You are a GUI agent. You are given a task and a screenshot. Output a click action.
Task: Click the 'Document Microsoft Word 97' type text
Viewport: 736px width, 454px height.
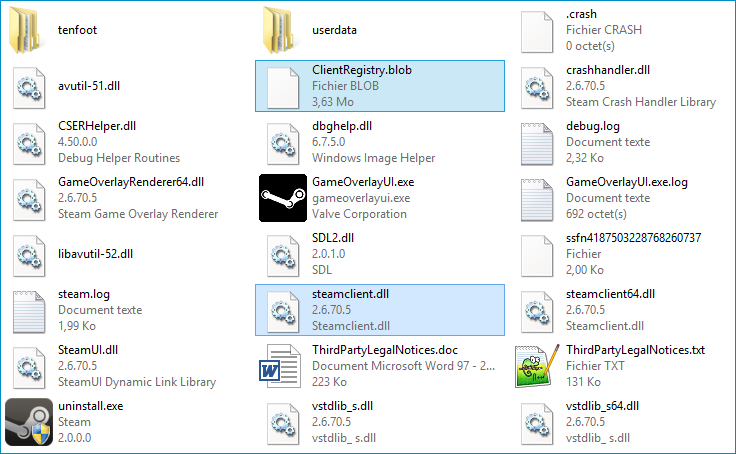pos(391,366)
